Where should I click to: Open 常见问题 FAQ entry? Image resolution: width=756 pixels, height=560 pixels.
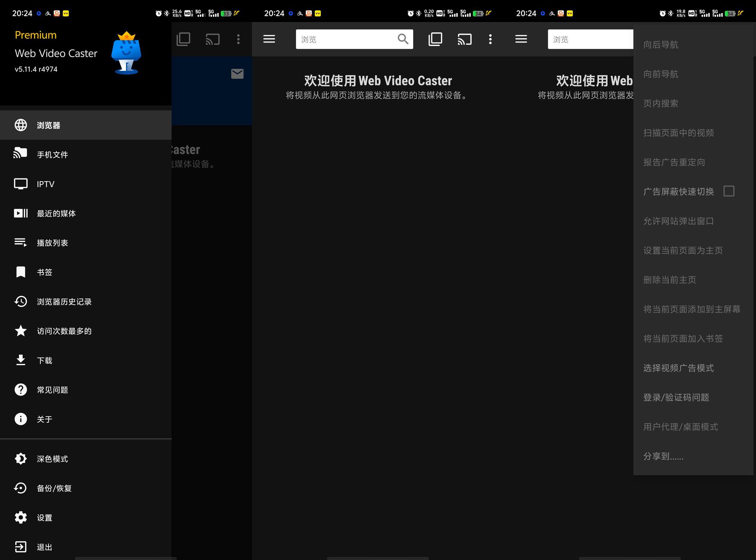click(x=86, y=390)
